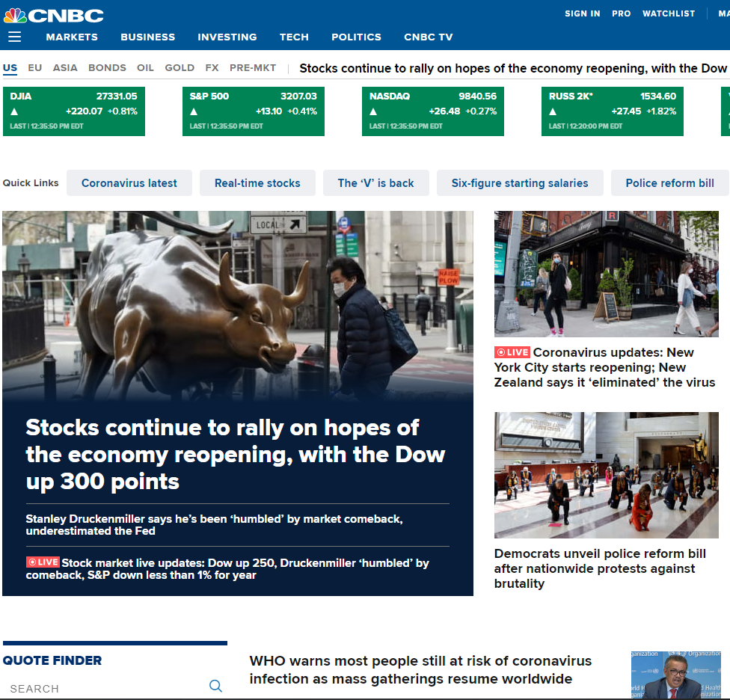Type in the Quote Finder search field
This screenshot has width=730, height=700.
[105, 688]
